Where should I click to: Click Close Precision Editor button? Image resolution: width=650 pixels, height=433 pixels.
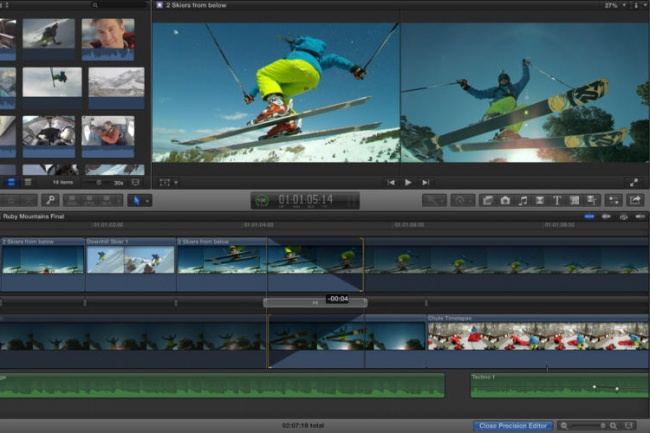tap(513, 426)
